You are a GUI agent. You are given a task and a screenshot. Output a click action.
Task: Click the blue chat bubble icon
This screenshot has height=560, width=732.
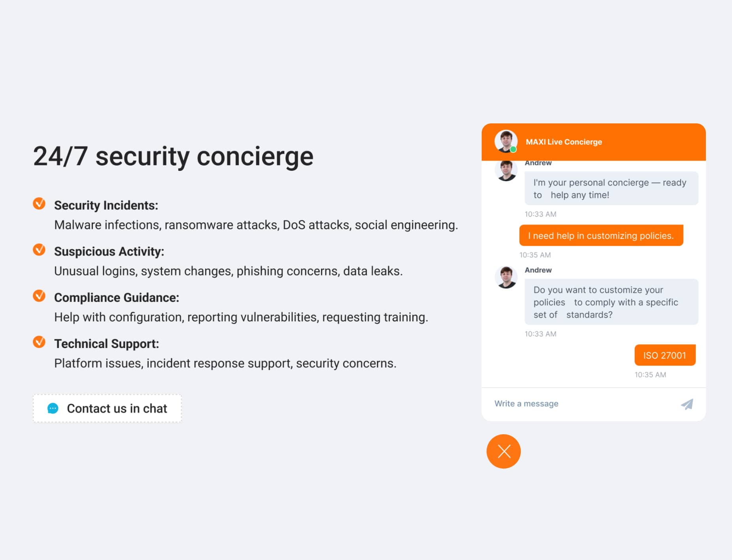pos(53,409)
